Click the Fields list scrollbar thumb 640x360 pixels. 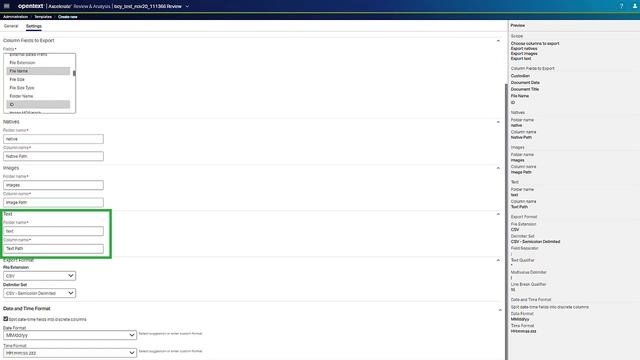(74, 73)
